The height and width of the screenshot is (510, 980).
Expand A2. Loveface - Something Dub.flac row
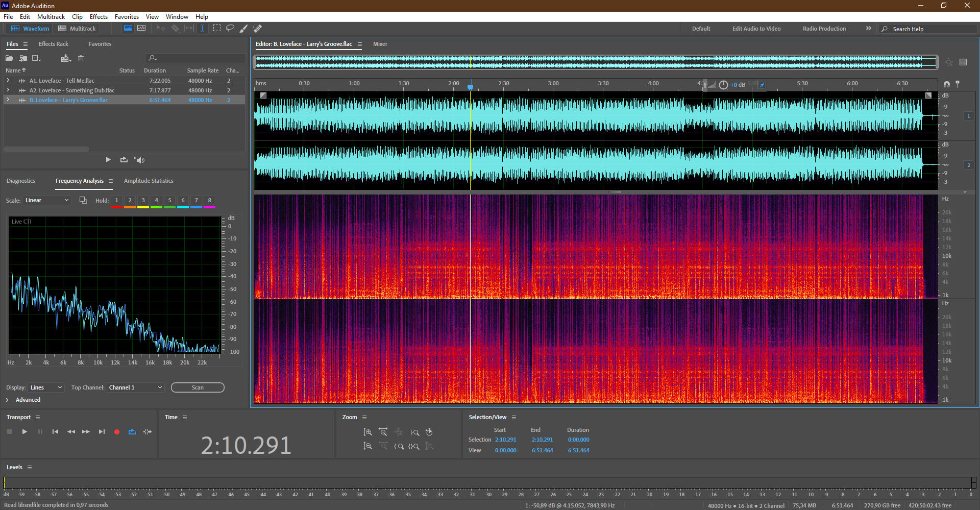tap(8, 90)
